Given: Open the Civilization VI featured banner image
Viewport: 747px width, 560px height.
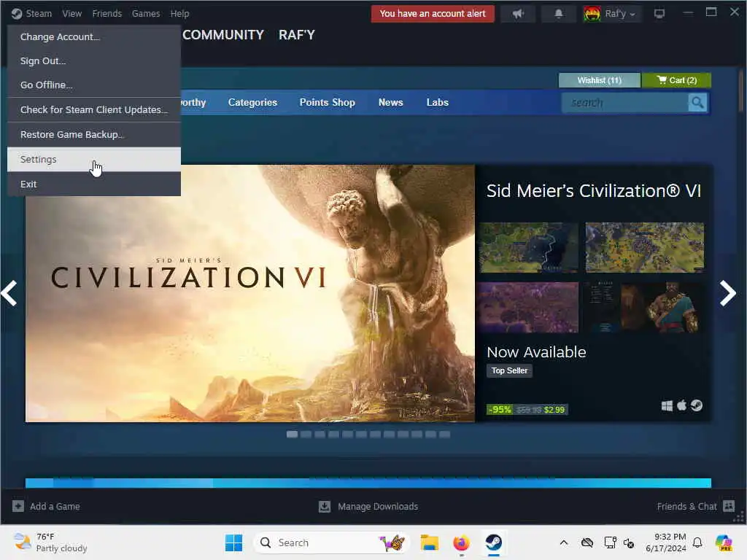Looking at the screenshot, I should tap(250, 293).
